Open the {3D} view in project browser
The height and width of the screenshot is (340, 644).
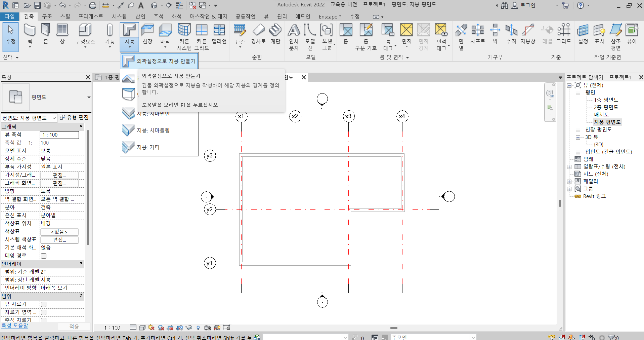(x=599, y=145)
